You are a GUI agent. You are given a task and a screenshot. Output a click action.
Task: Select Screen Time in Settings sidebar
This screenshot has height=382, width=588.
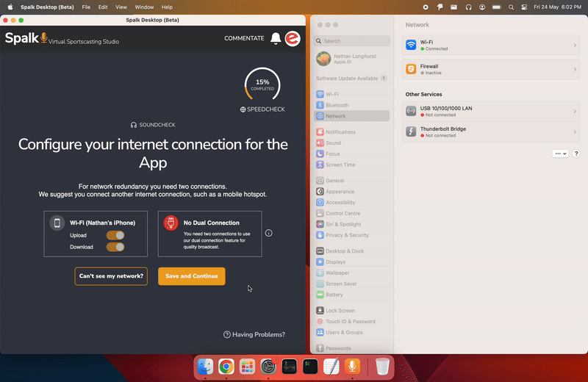352,165
